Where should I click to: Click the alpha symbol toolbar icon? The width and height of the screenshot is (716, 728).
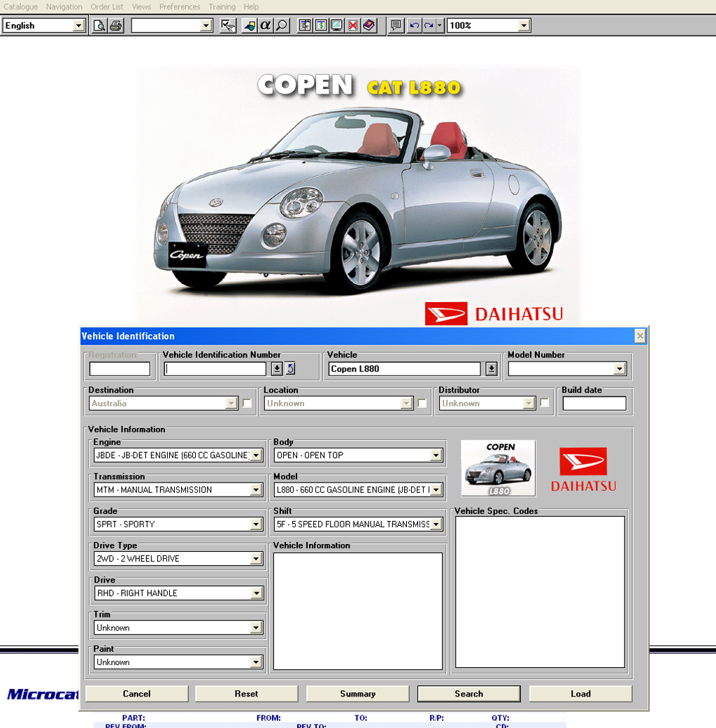coord(265,26)
